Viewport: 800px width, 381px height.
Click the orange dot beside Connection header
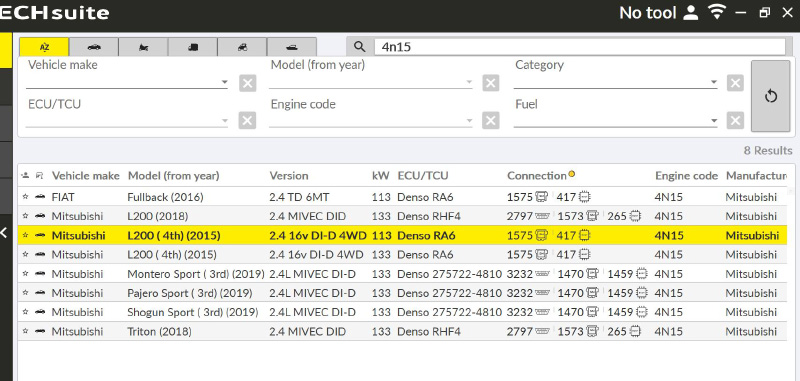(572, 174)
